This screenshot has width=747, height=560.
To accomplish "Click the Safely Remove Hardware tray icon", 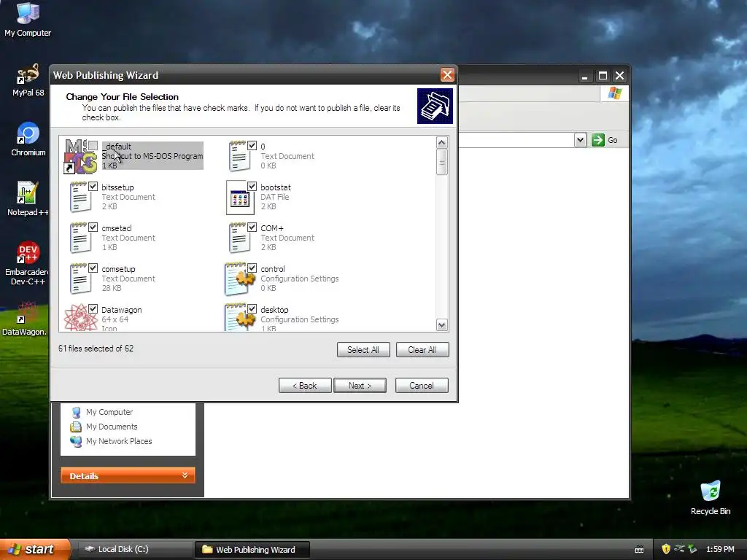I will 692,549.
